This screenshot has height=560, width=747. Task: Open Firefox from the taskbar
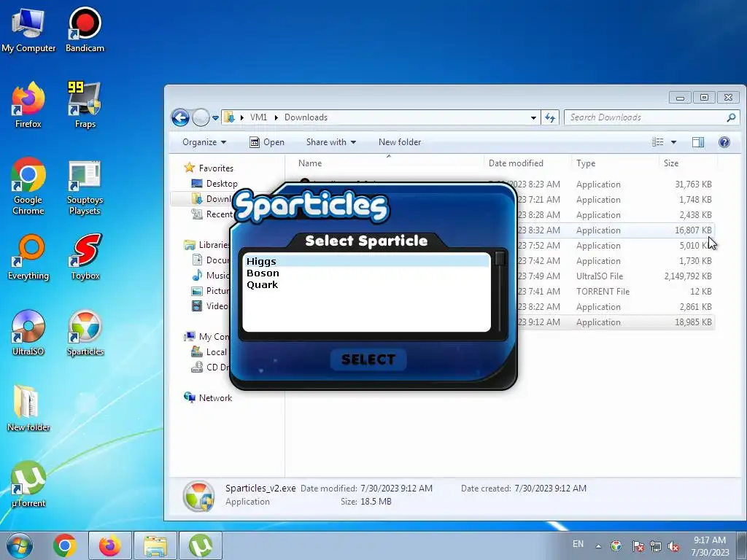pos(109,545)
